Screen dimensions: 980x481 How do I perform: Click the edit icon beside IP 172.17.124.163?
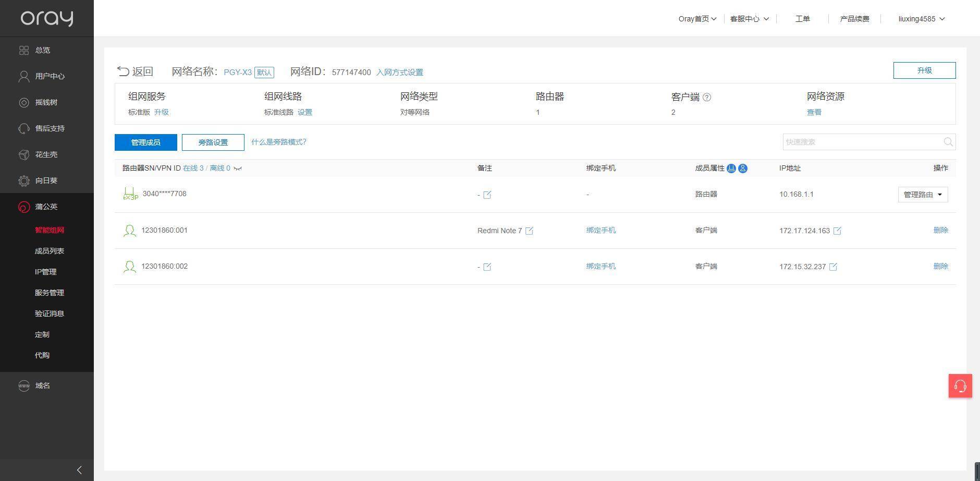[837, 231]
